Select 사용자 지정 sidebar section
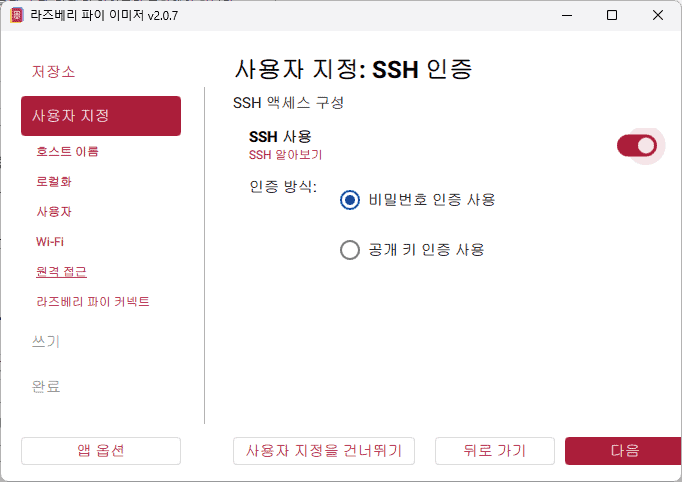Screen dimensions: 682x482 pyautogui.click(x=100, y=116)
